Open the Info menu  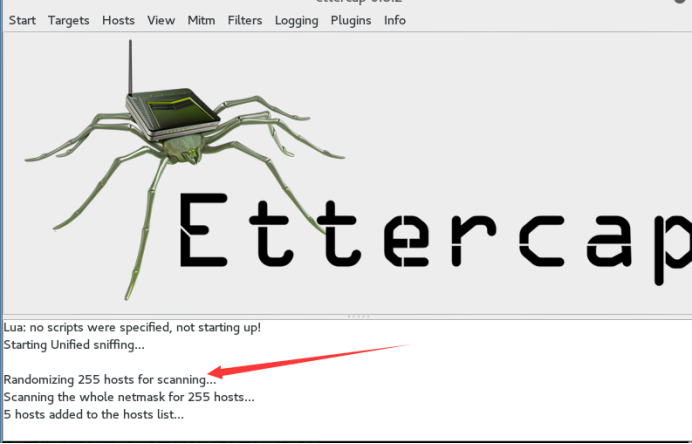point(395,20)
